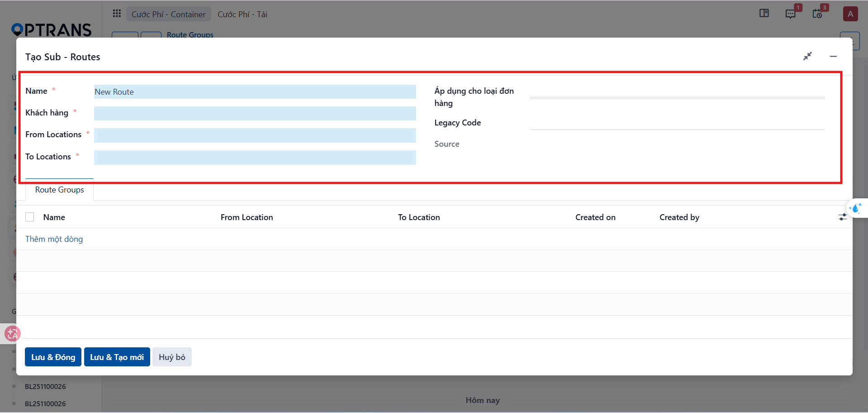868x413 pixels.
Task: Click Lưu & Đóng button
Action: 53,357
